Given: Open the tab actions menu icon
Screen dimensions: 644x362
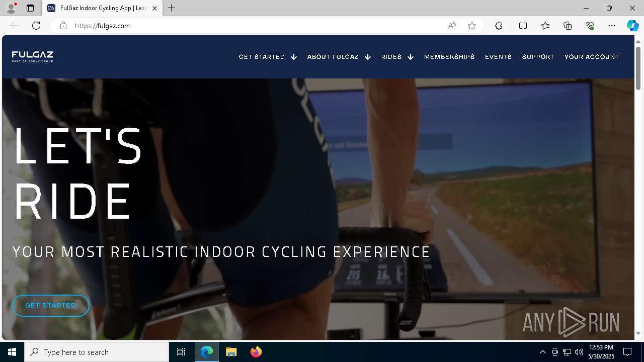Looking at the screenshot, I should point(30,8).
